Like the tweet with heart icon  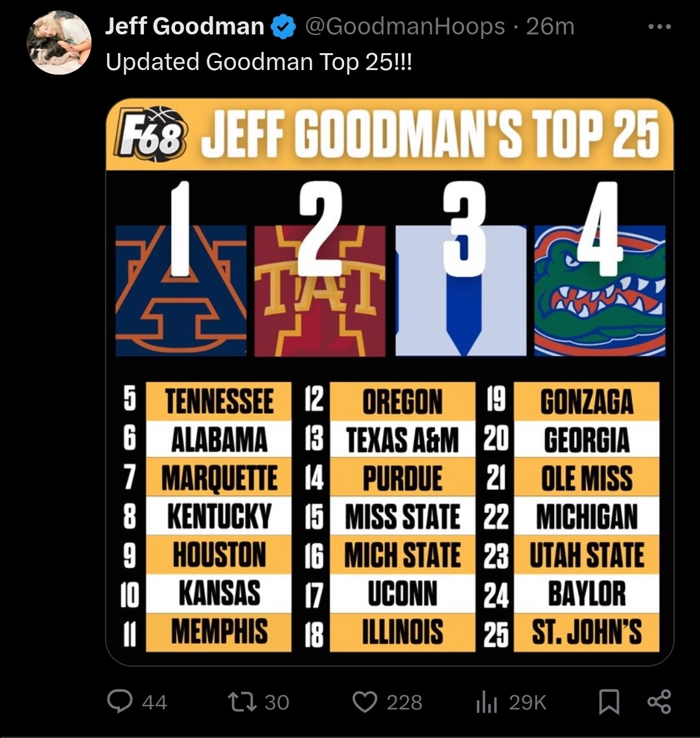click(365, 702)
